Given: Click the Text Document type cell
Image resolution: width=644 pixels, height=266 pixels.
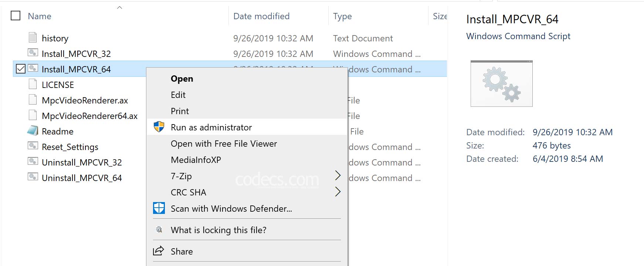Looking at the screenshot, I should (363, 38).
